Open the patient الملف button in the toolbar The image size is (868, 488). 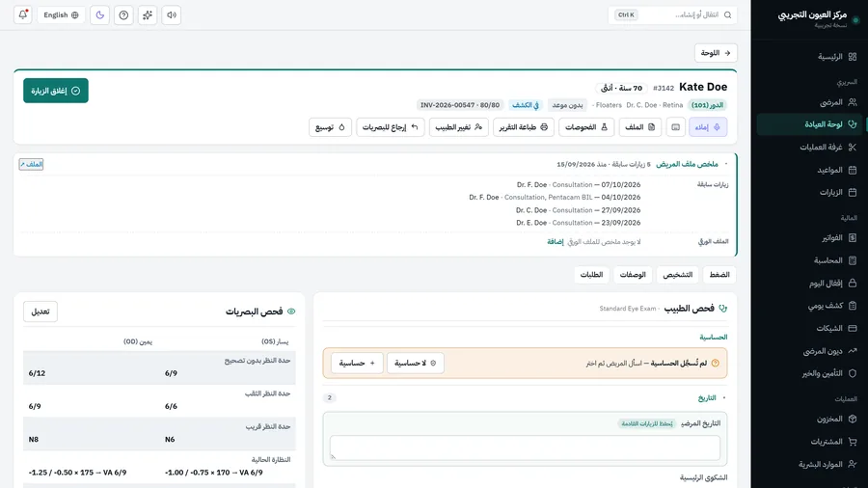[x=640, y=127]
